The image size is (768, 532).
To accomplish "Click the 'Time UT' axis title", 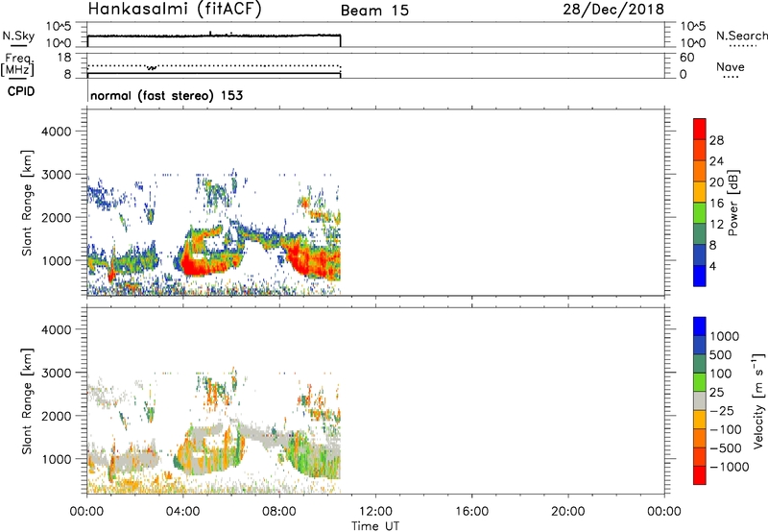I will click(375, 526).
